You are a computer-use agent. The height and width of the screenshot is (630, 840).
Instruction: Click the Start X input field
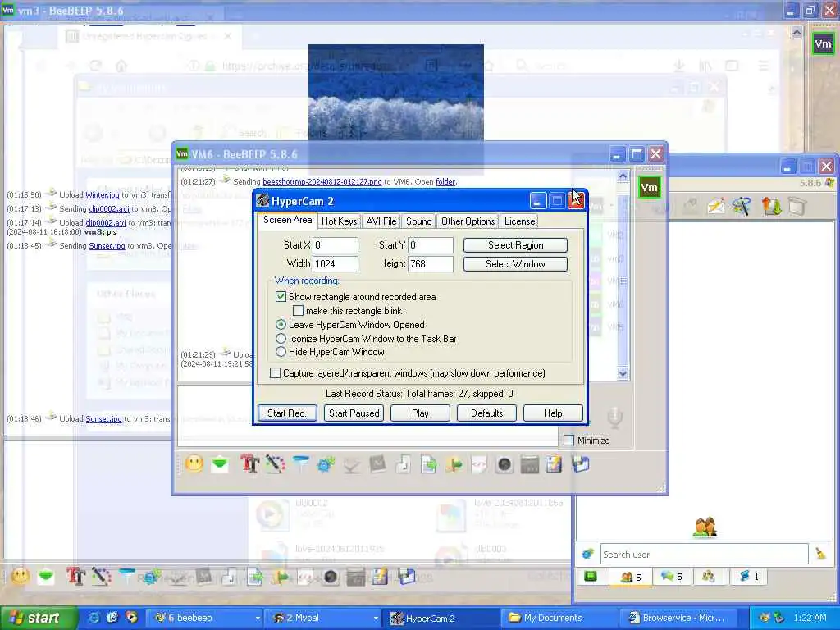(x=336, y=245)
